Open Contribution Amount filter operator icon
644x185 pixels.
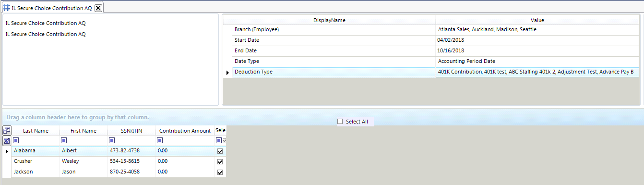tap(160, 140)
